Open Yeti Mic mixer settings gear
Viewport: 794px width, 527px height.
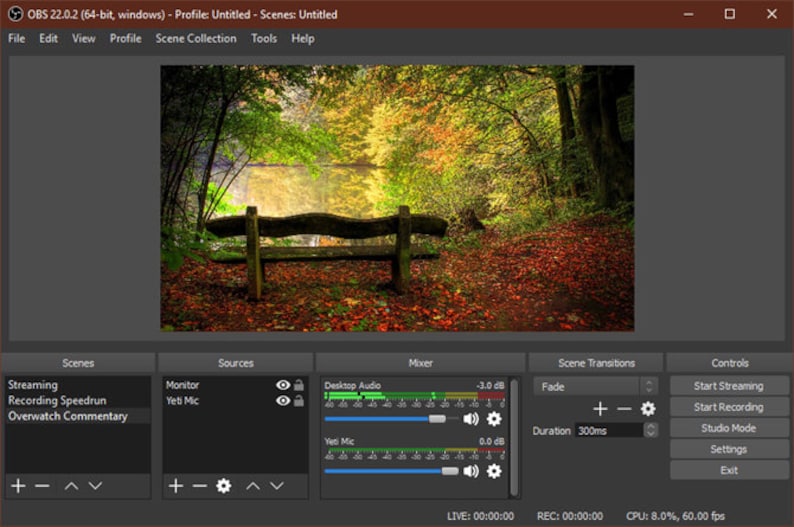point(494,471)
